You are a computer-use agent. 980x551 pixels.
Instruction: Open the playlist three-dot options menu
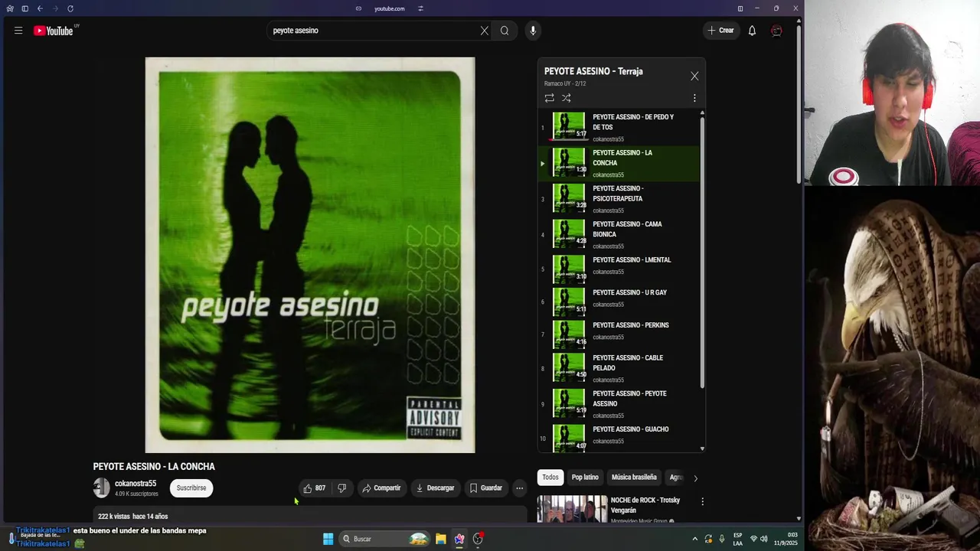pos(694,98)
